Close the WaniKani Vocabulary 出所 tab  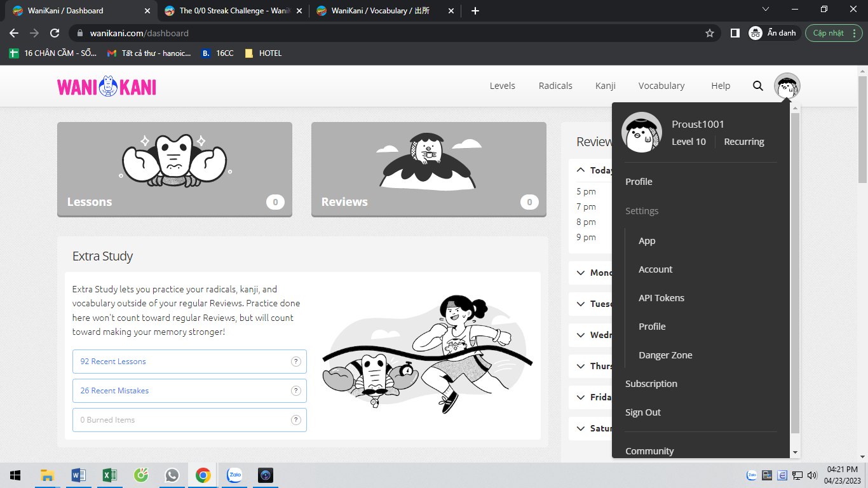[x=451, y=11]
